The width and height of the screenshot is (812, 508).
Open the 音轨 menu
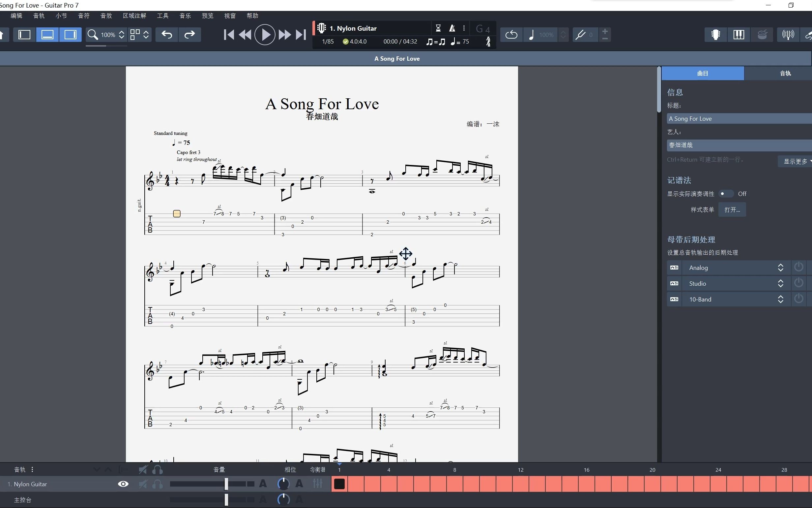pyautogui.click(x=39, y=16)
